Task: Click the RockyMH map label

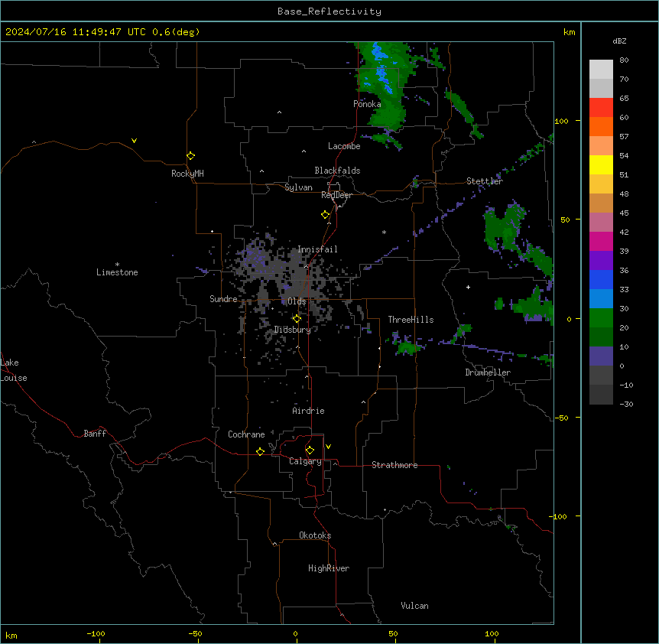Action: (187, 174)
